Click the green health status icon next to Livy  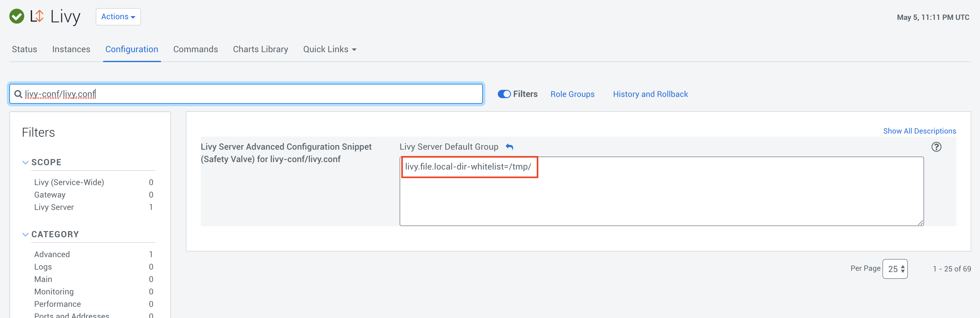coord(16,16)
